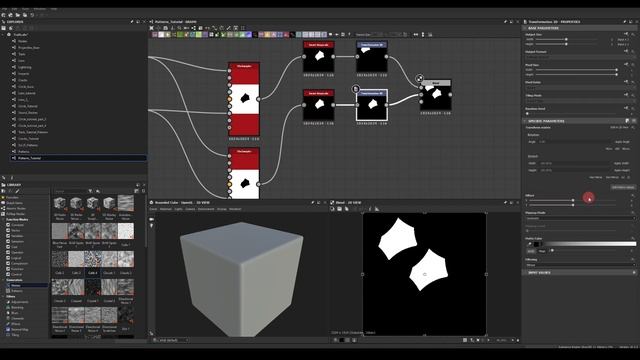The height and width of the screenshot is (360, 640).
Task: Collapse the Specific Parameters section
Action: coord(525,121)
